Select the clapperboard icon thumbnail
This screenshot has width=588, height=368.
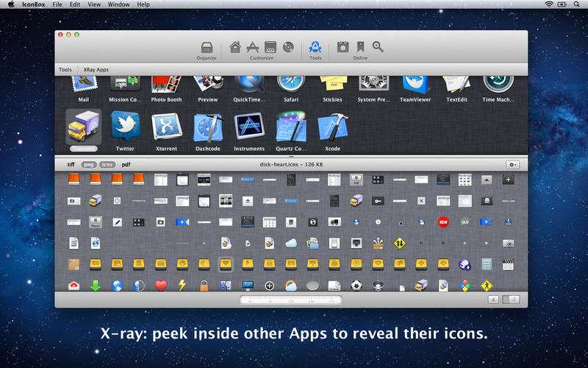pyautogui.click(x=508, y=264)
